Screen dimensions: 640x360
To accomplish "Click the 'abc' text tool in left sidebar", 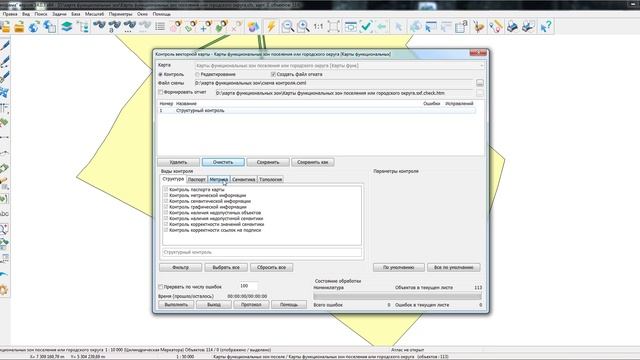I will pos(4,213).
